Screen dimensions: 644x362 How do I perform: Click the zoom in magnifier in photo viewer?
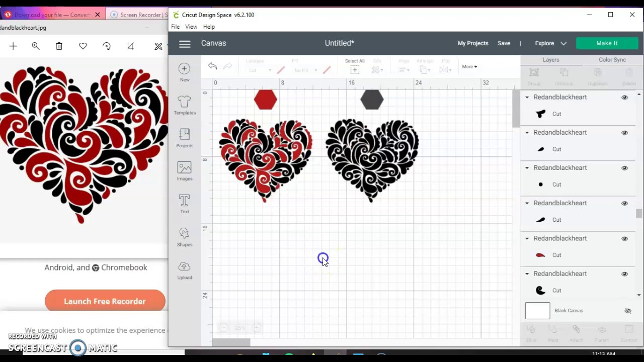(36, 46)
